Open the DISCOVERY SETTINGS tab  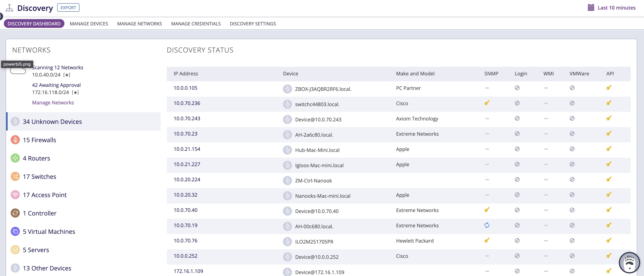pyautogui.click(x=253, y=23)
